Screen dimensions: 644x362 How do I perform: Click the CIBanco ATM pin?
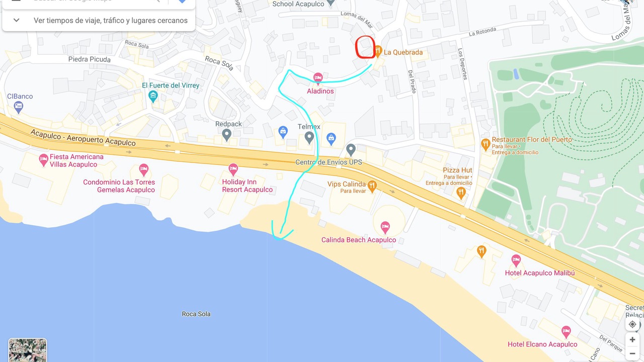19,106
